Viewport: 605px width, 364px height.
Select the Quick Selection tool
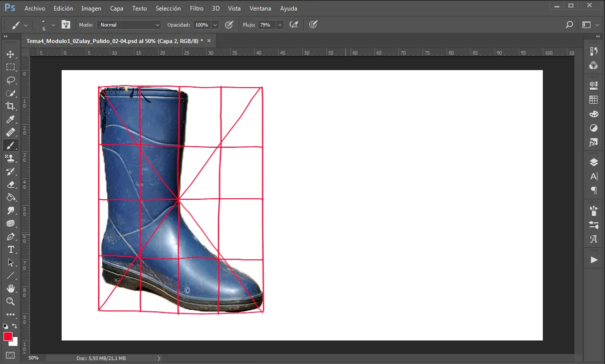(11, 93)
